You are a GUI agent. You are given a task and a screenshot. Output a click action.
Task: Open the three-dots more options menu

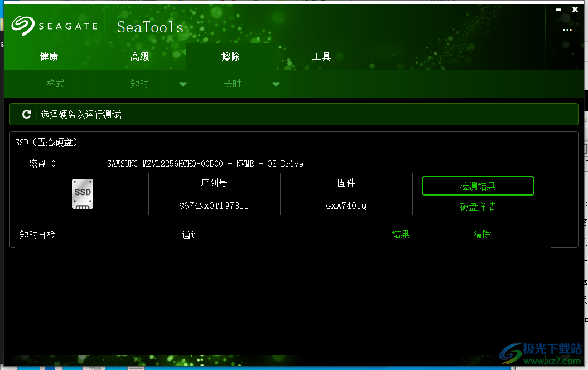(x=567, y=30)
